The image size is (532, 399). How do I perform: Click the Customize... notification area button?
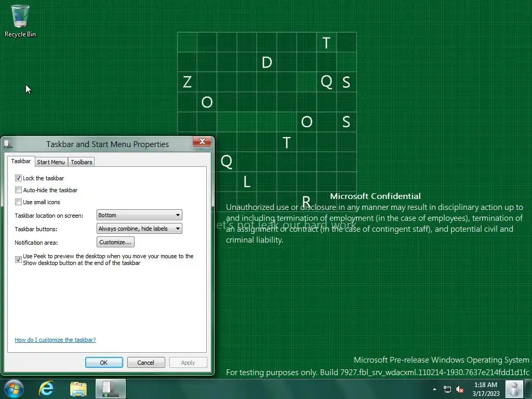pos(115,242)
